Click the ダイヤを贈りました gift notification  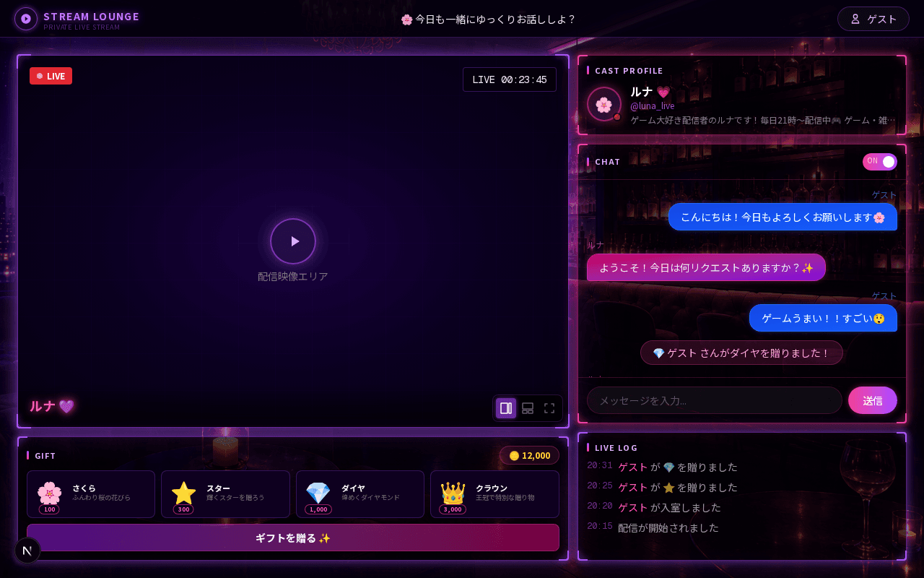[741, 353]
